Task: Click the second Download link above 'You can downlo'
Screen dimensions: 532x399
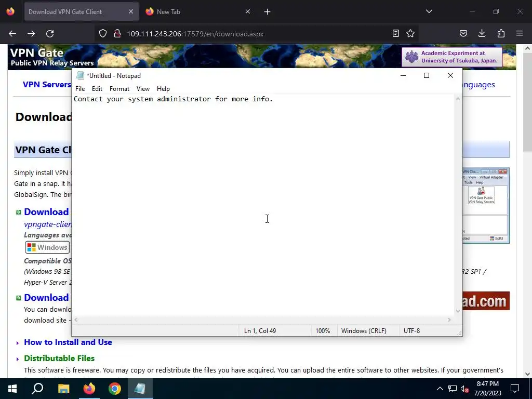Action: click(x=46, y=298)
